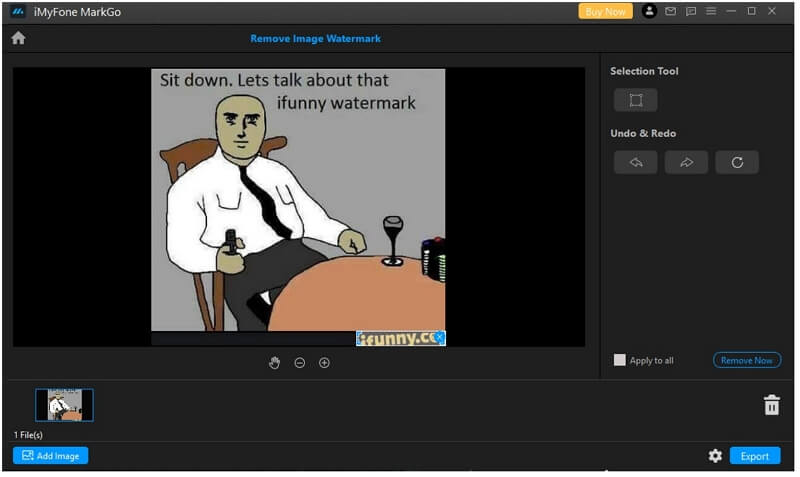Screen dimensions: 800x477
Task: Undo the last action
Action: pyautogui.click(x=638, y=163)
